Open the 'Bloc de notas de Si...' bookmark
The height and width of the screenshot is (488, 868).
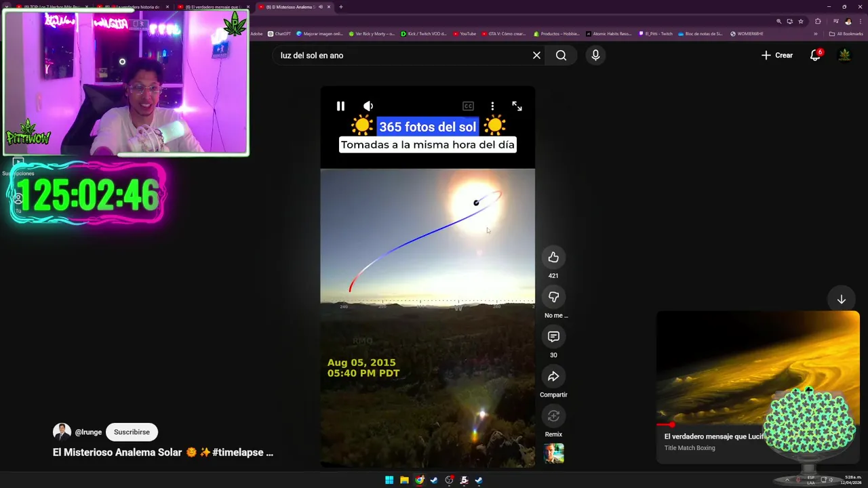[x=701, y=34]
